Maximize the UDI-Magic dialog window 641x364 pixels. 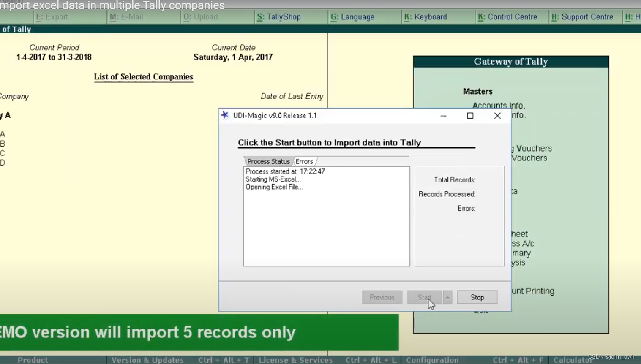470,116
